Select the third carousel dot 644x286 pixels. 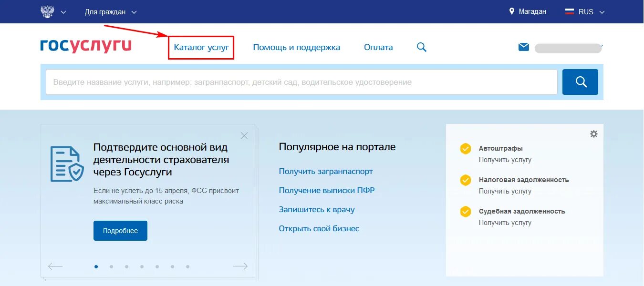point(127,266)
